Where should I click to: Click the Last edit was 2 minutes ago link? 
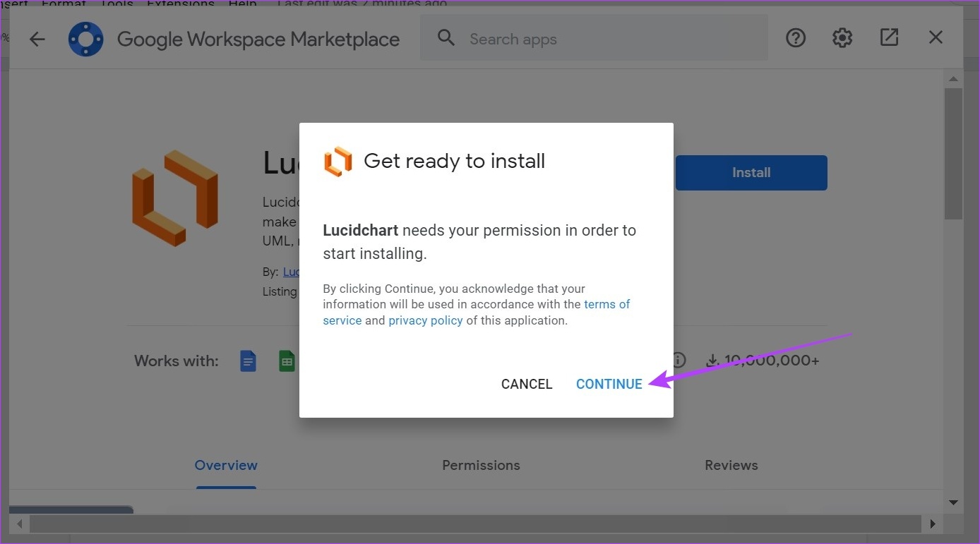point(362,4)
